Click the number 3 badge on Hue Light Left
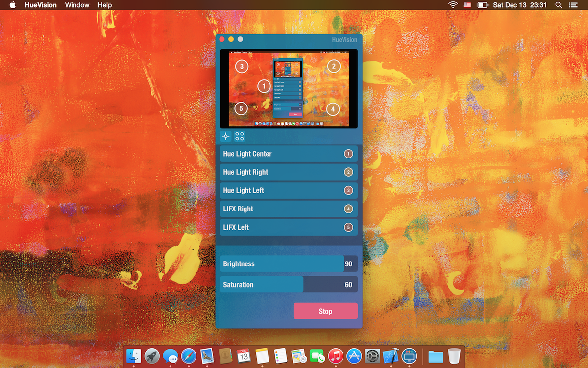Image resolution: width=588 pixels, height=368 pixels. [348, 190]
